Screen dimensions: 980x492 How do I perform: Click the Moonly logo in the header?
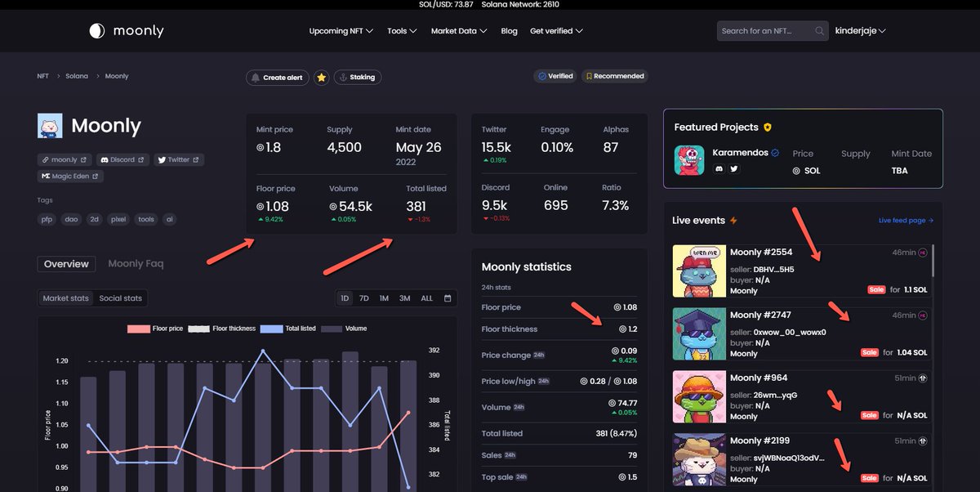(127, 31)
